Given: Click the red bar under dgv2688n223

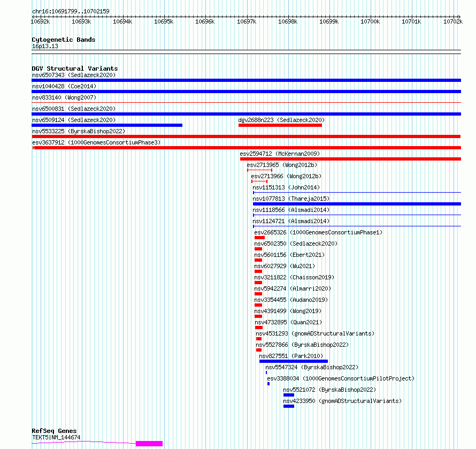Looking at the screenshot, I should 280,125.
